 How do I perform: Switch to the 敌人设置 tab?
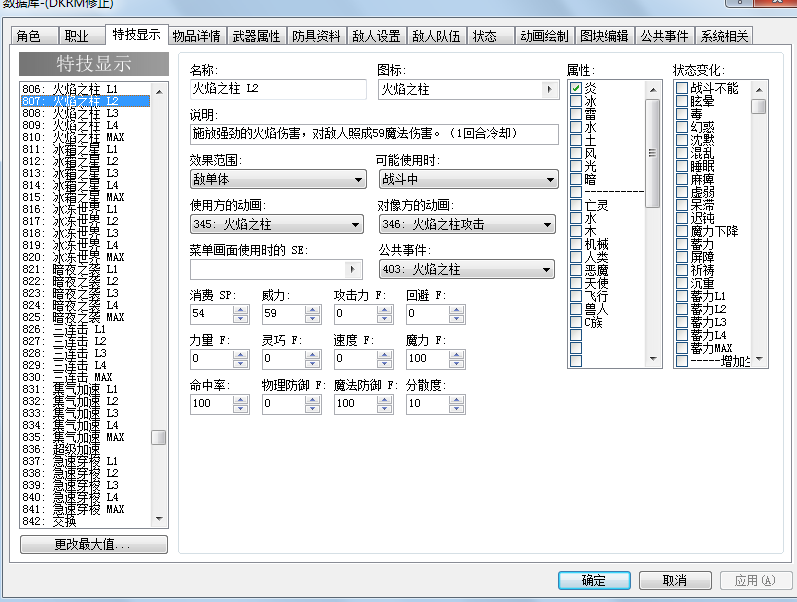tap(376, 36)
